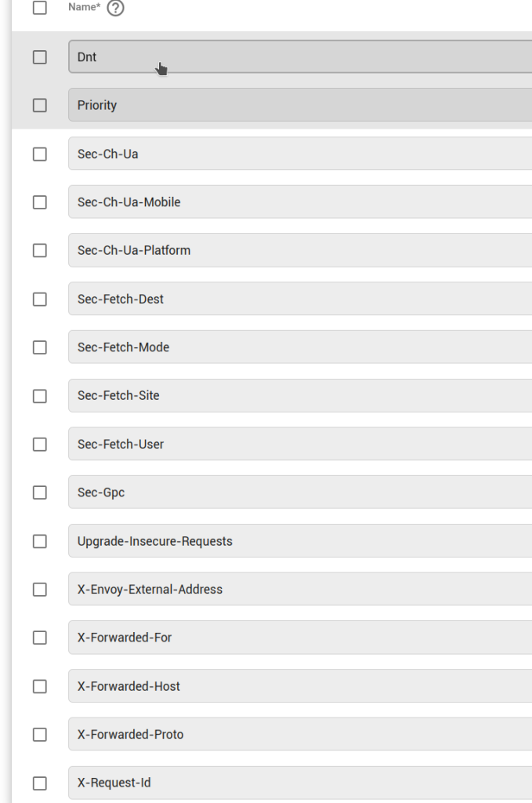Click the Sec-Ch-Ua-Platform name field
The height and width of the screenshot is (803, 532).
[x=298, y=250]
